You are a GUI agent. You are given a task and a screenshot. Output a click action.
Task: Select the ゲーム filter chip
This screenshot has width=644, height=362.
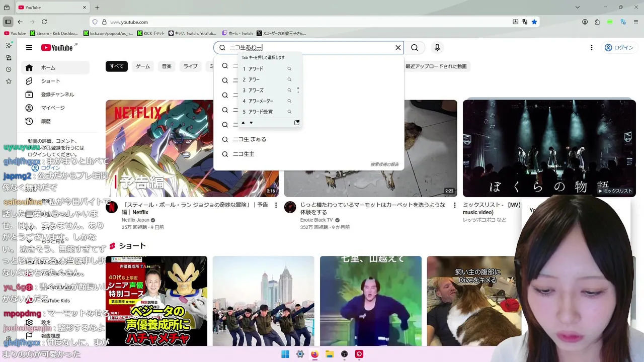143,66
